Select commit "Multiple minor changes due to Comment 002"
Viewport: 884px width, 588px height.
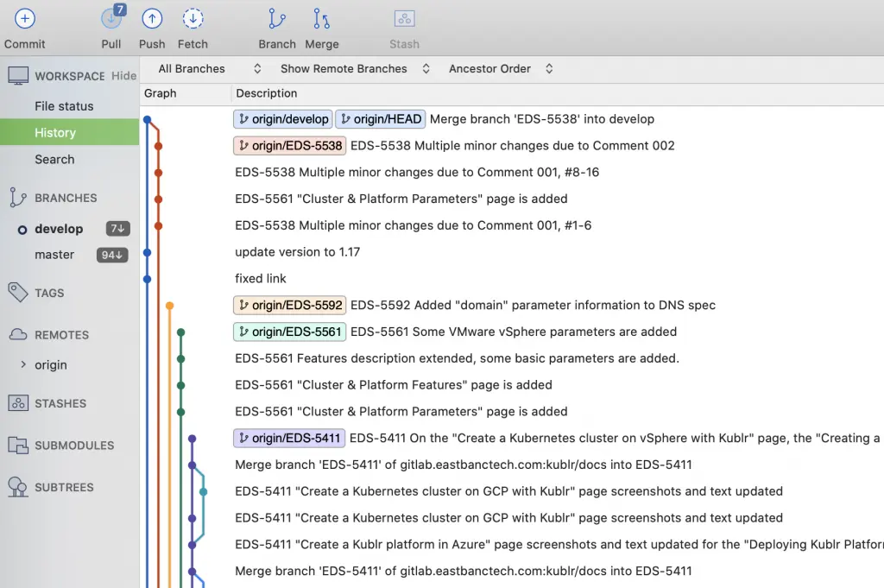click(513, 145)
